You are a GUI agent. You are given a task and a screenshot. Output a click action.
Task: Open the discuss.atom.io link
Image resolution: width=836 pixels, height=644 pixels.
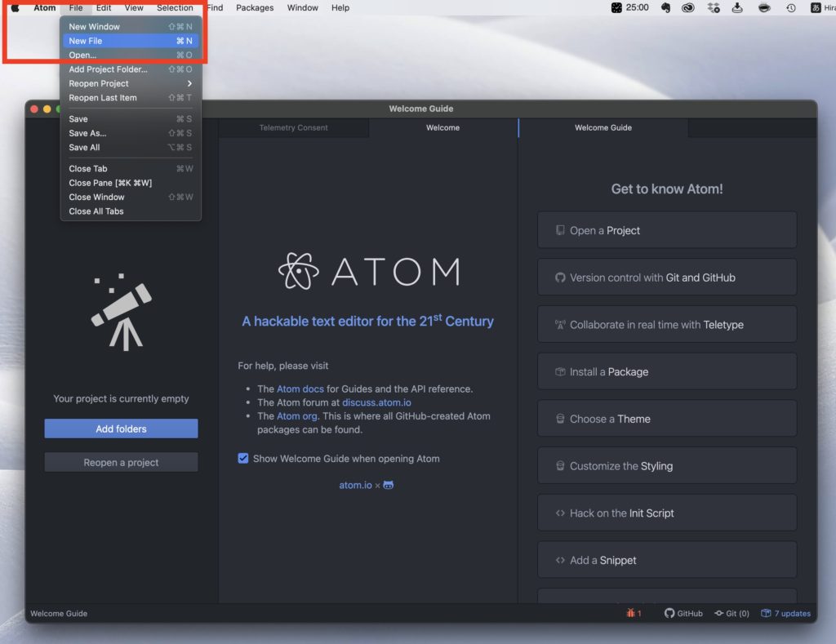(x=376, y=402)
